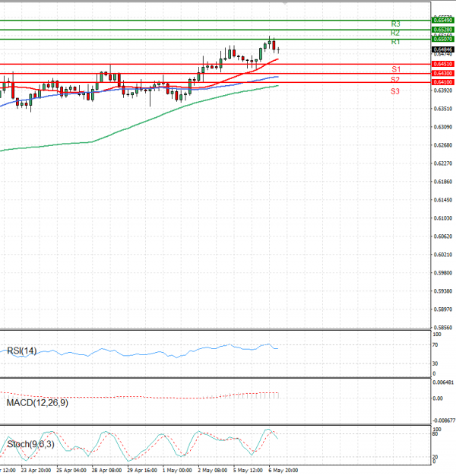Select the R2 resistance label
Image resolution: width=456 pixels, height=476 pixels.
pos(395,33)
